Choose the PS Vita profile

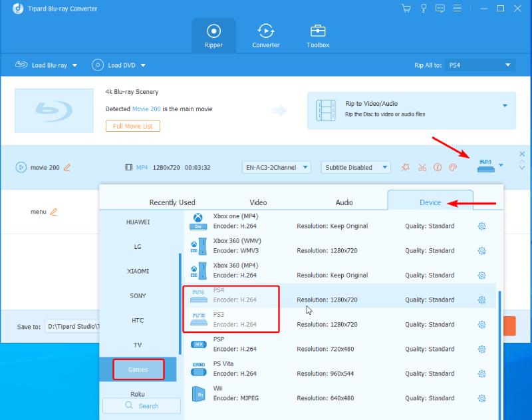(x=340, y=369)
